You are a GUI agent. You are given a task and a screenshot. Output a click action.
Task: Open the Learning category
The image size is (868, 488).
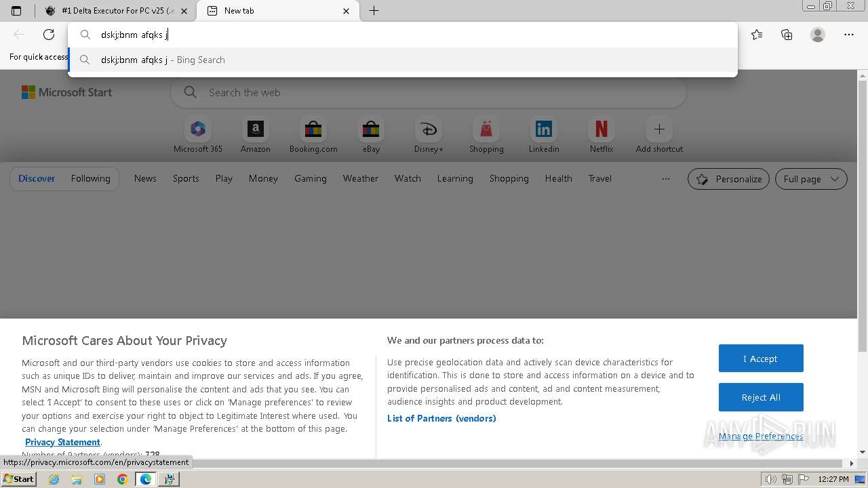(x=455, y=178)
